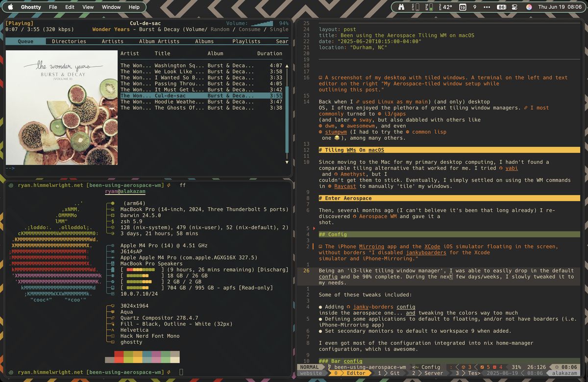Click the Volume level bar

click(262, 23)
